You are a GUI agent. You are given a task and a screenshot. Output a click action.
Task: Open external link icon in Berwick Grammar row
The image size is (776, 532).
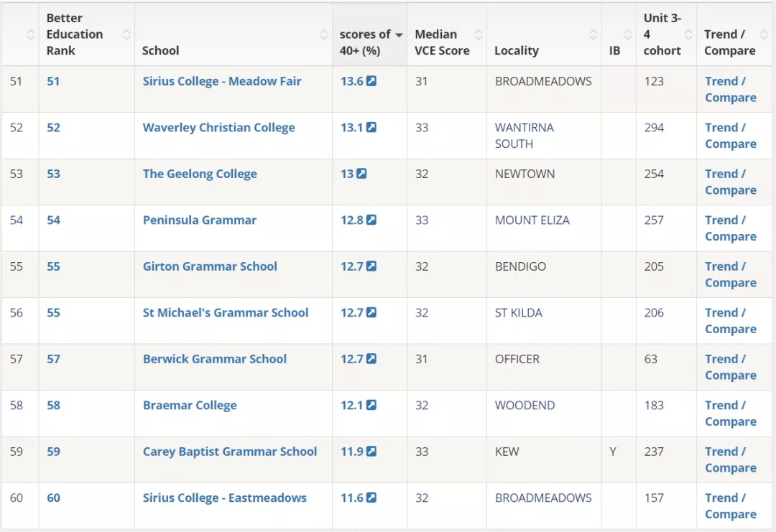[371, 359]
